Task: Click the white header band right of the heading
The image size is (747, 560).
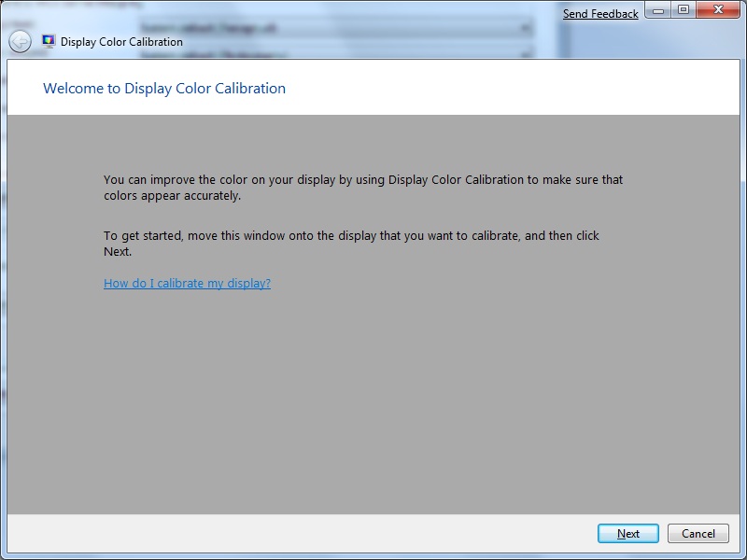Action: point(510,88)
